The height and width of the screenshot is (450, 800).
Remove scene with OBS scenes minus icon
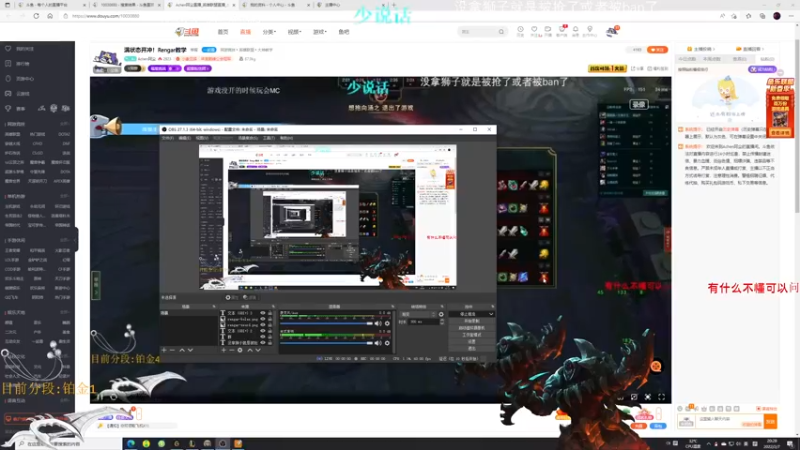(x=172, y=350)
